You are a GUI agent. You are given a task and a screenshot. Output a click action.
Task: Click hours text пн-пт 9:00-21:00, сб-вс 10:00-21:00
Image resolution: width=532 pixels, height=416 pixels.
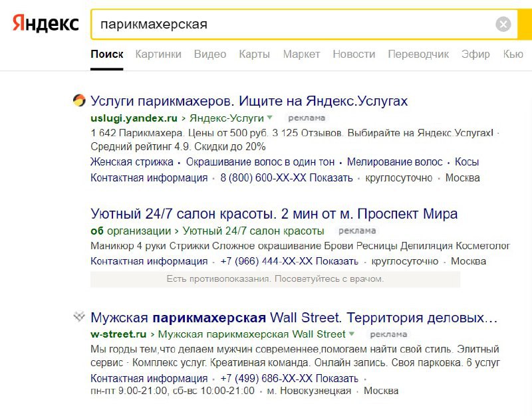pyautogui.click(x=172, y=391)
